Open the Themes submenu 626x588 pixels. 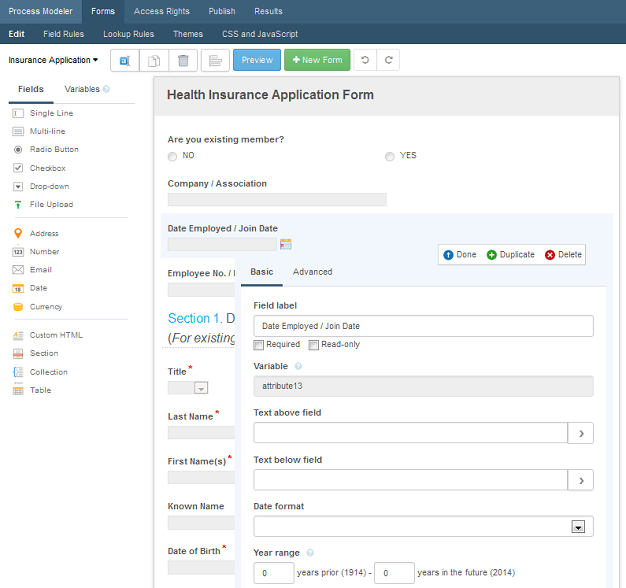click(188, 34)
